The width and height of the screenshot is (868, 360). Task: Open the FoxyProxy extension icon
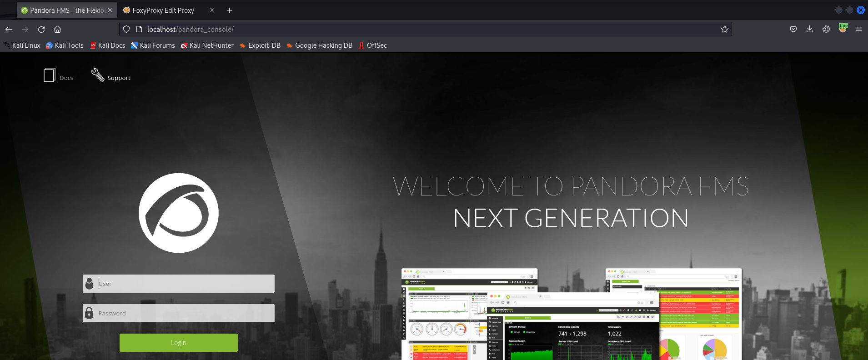pyautogui.click(x=843, y=28)
